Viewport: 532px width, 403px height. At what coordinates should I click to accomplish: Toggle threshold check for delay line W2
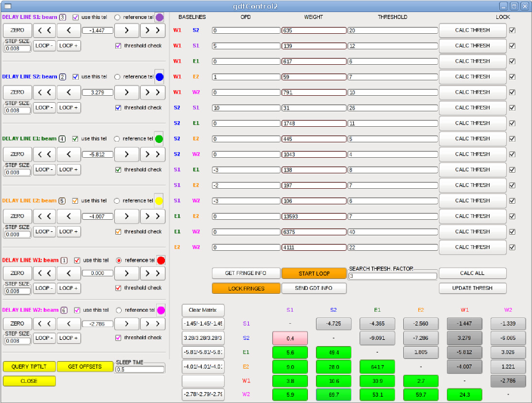[x=118, y=338]
